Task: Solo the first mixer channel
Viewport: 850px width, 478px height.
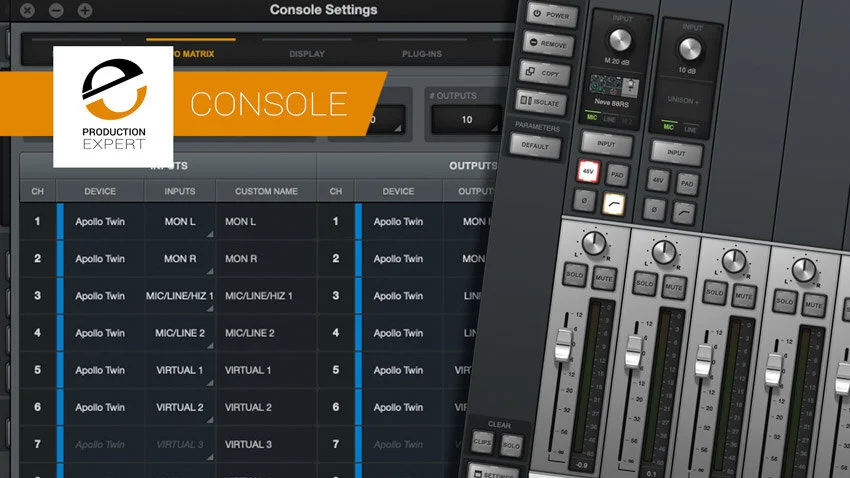Action: pos(575,275)
